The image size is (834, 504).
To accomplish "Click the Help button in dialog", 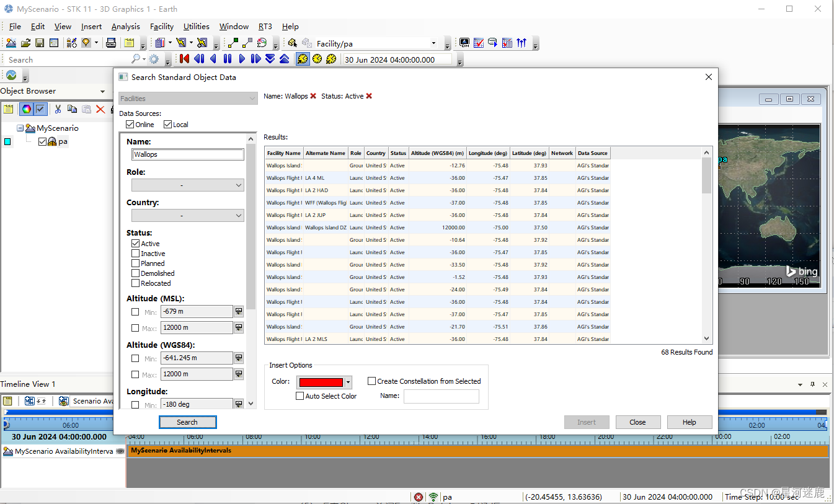I will click(x=690, y=422).
